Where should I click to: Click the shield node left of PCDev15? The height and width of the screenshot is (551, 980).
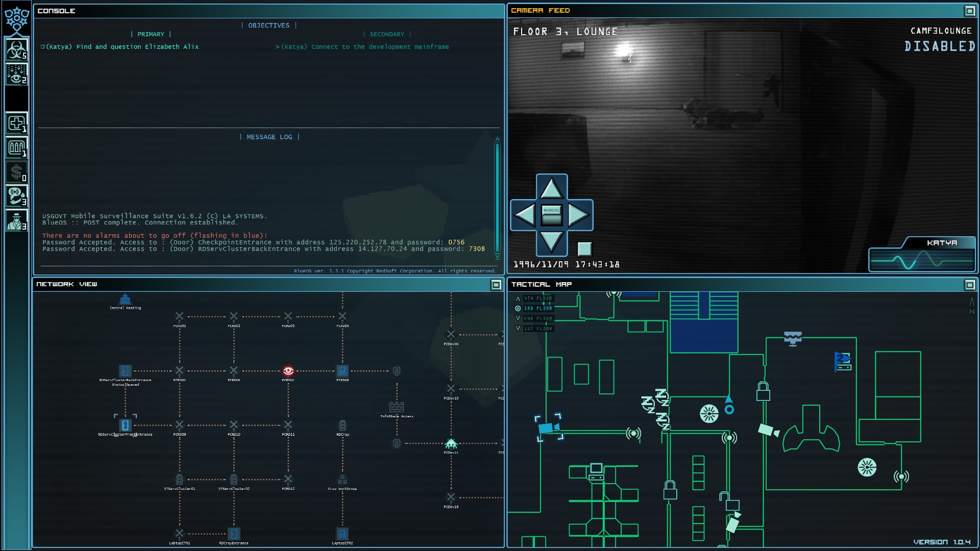397,443
